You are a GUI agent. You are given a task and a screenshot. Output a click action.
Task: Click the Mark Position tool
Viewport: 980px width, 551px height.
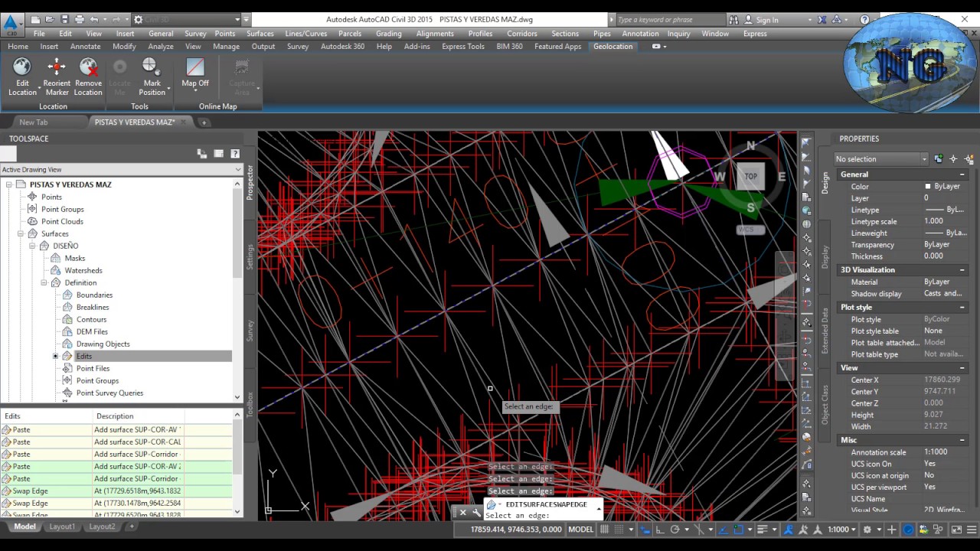(x=152, y=77)
